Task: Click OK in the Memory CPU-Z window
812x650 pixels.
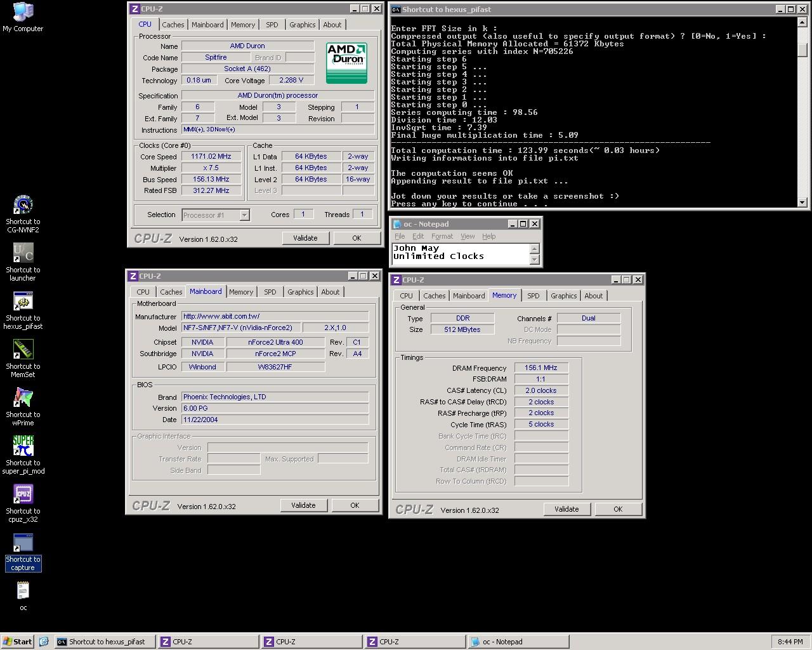Action: point(618,509)
